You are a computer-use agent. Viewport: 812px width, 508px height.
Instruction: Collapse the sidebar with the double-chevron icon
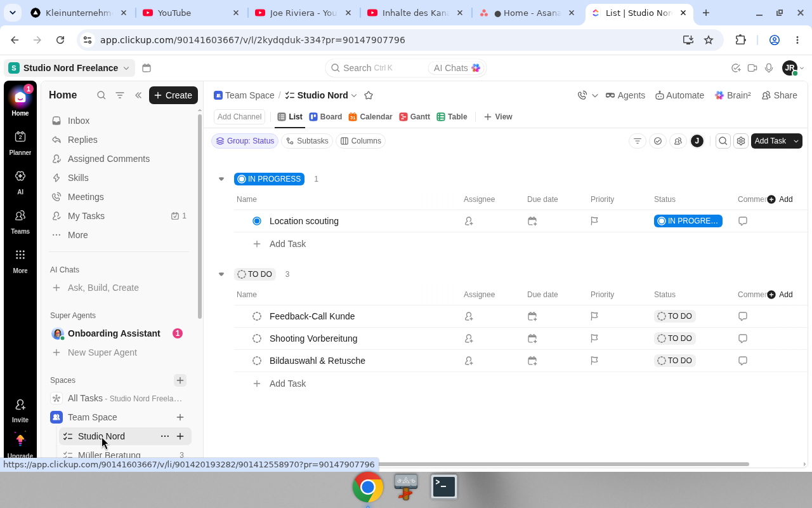click(138, 95)
